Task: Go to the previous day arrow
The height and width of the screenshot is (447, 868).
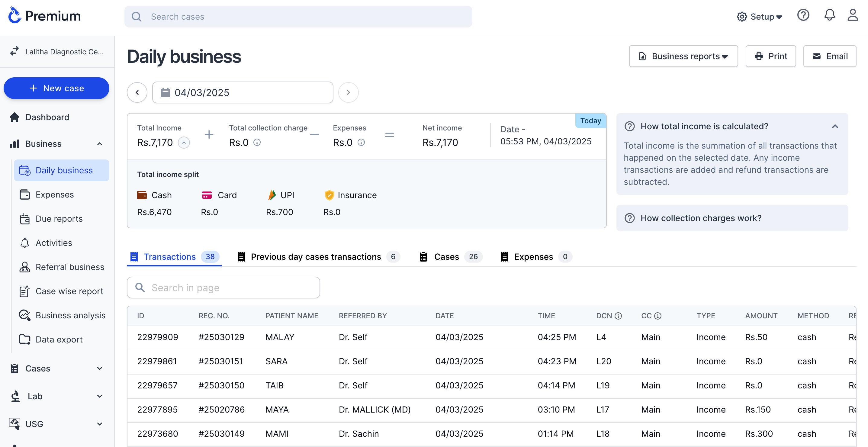Action: [x=137, y=92]
